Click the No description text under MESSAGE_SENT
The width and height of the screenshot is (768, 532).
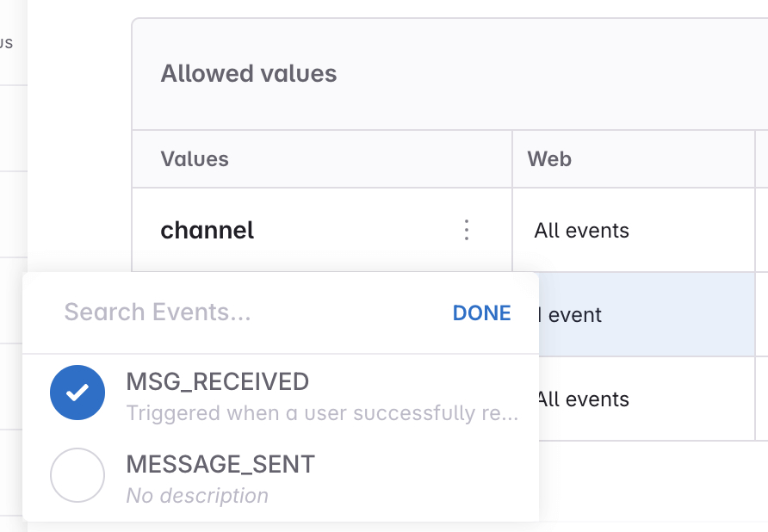[x=197, y=495]
